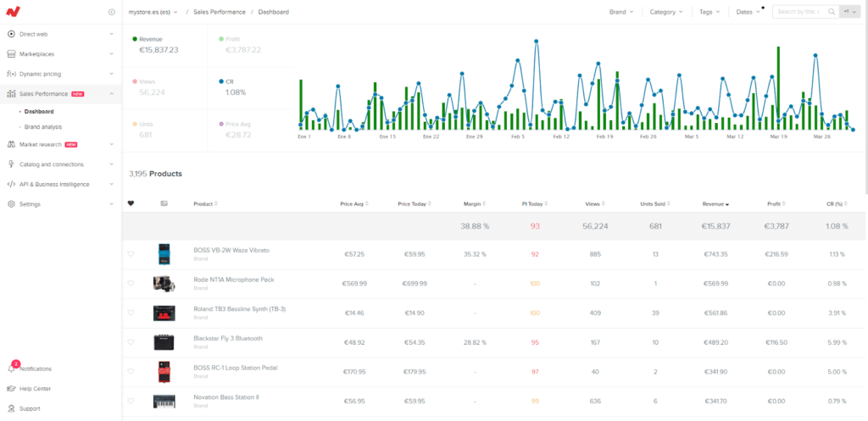Click the Sales Performance breadcrumb
The image size is (868, 421).
pos(219,12)
